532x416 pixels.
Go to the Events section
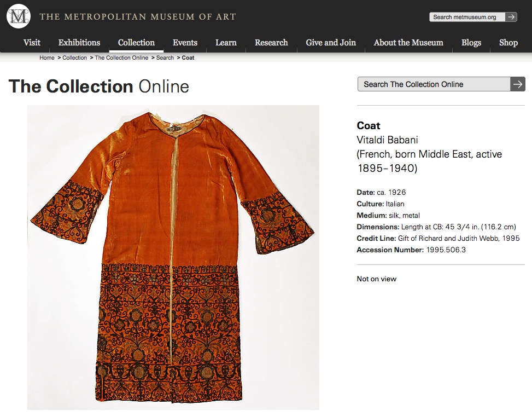pos(185,43)
